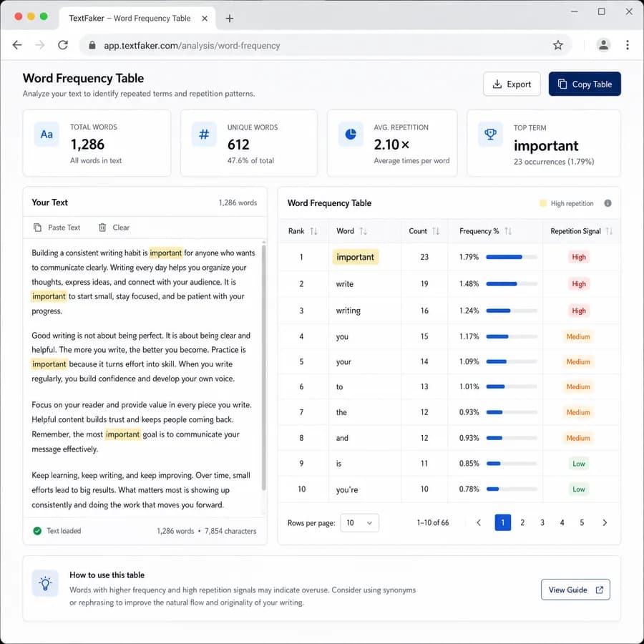Screen dimensions: 644x644
Task: Go to page 5 of table
Action: coord(582,522)
